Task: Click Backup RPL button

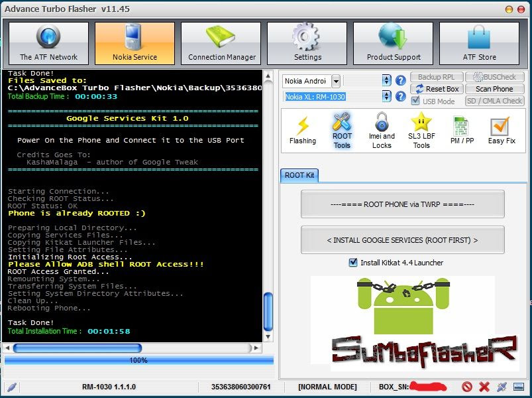Action: coord(436,77)
